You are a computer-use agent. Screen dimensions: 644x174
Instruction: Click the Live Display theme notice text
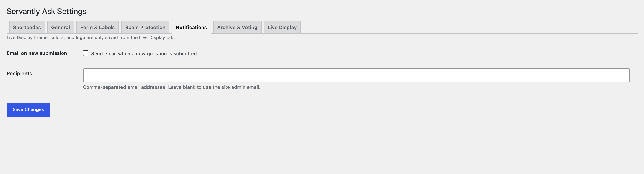click(x=91, y=38)
